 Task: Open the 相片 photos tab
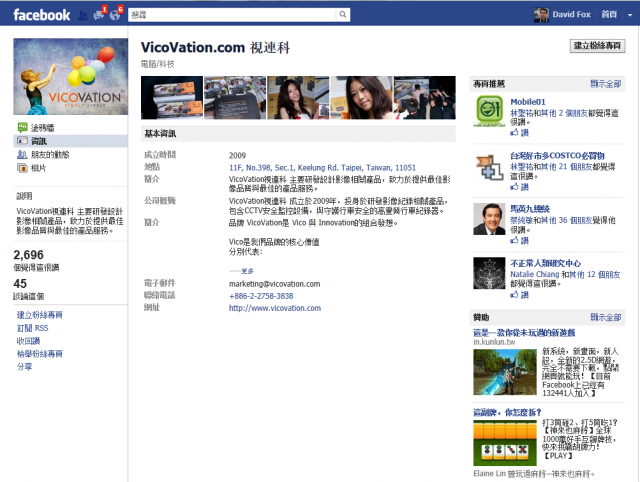coord(39,168)
